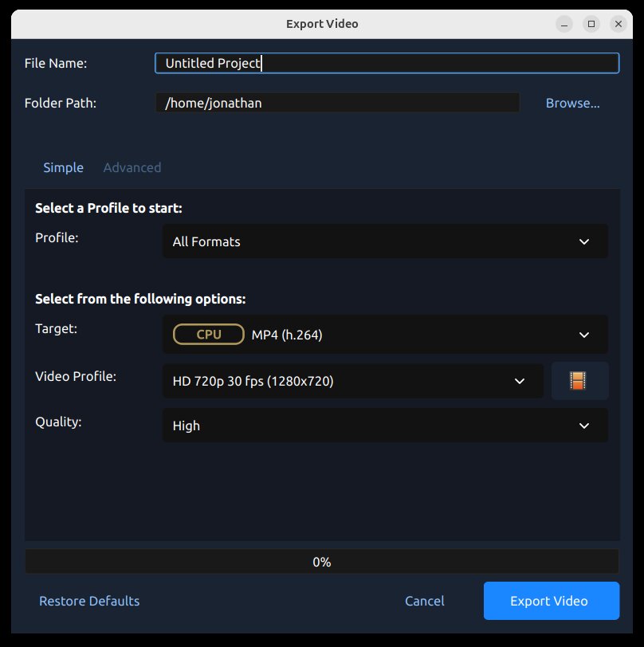Switch to the Simple tab
This screenshot has height=647, width=644.
63,167
